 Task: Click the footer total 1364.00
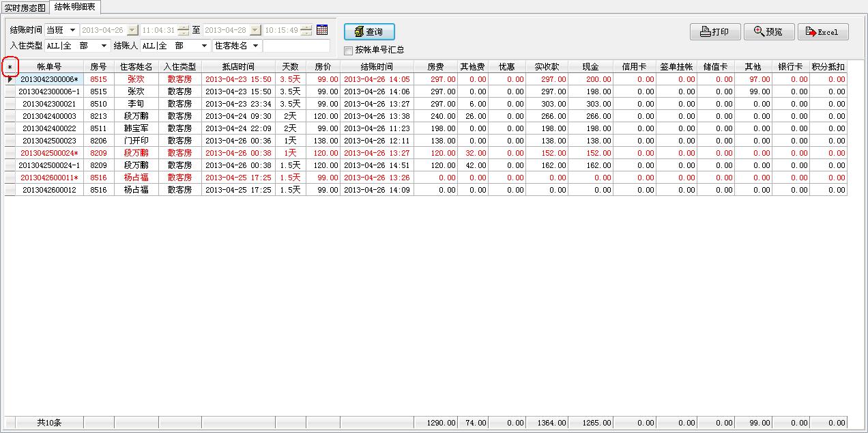pos(547,423)
